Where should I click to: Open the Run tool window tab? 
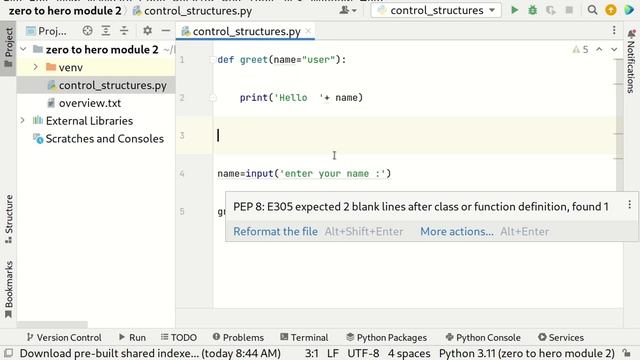[133, 337]
